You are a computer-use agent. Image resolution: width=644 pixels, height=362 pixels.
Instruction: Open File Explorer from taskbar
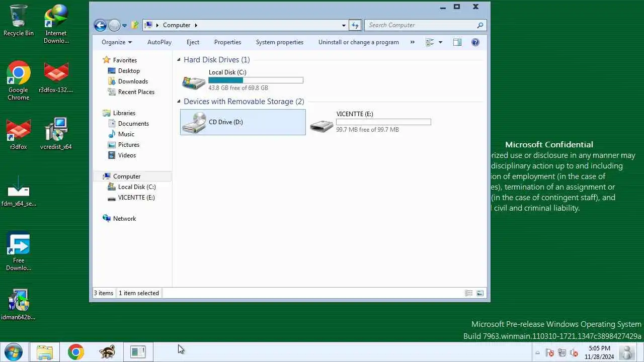point(45,352)
